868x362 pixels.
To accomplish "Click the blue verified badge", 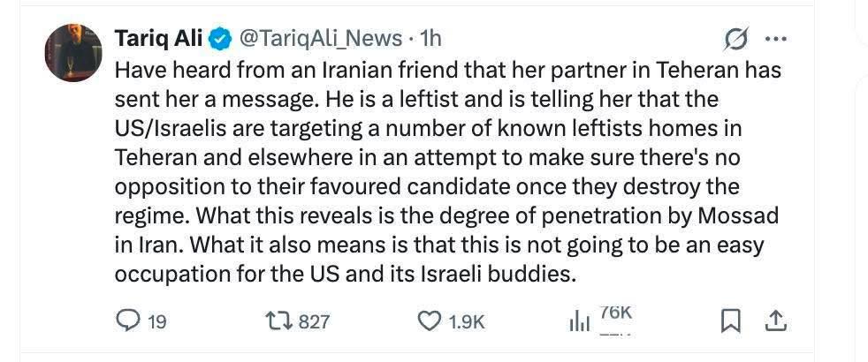I will tap(221, 39).
